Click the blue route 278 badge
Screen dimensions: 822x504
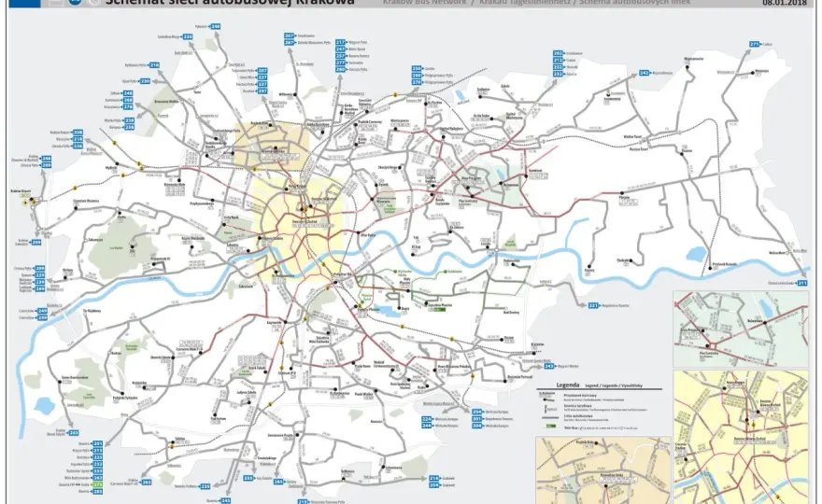[128, 107]
